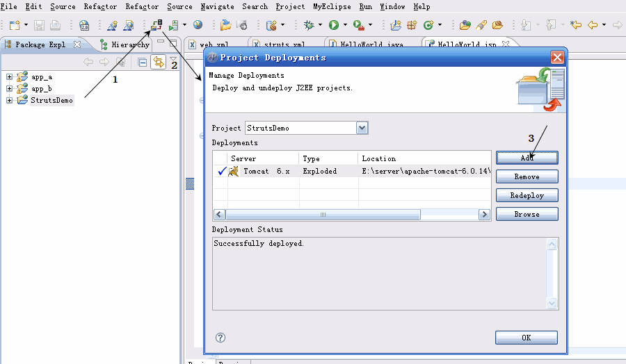Close the Package Explorer tab
This screenshot has width=626, height=364.
pyautogui.click(x=77, y=44)
